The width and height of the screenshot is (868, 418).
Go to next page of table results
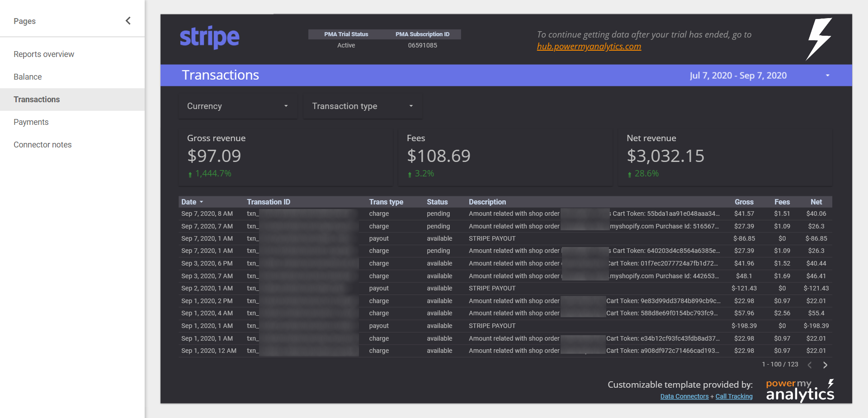click(825, 365)
